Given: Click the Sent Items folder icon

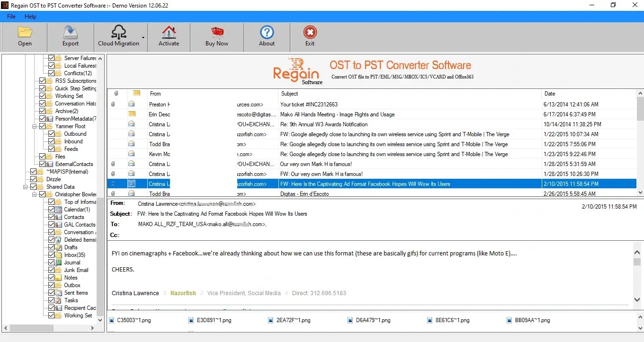Looking at the screenshot, I should tap(58, 293).
